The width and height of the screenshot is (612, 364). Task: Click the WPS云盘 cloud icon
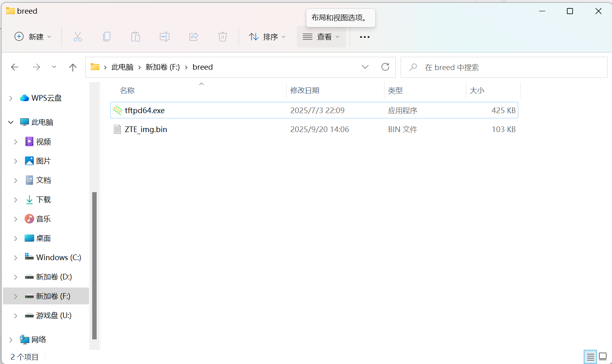(25, 98)
